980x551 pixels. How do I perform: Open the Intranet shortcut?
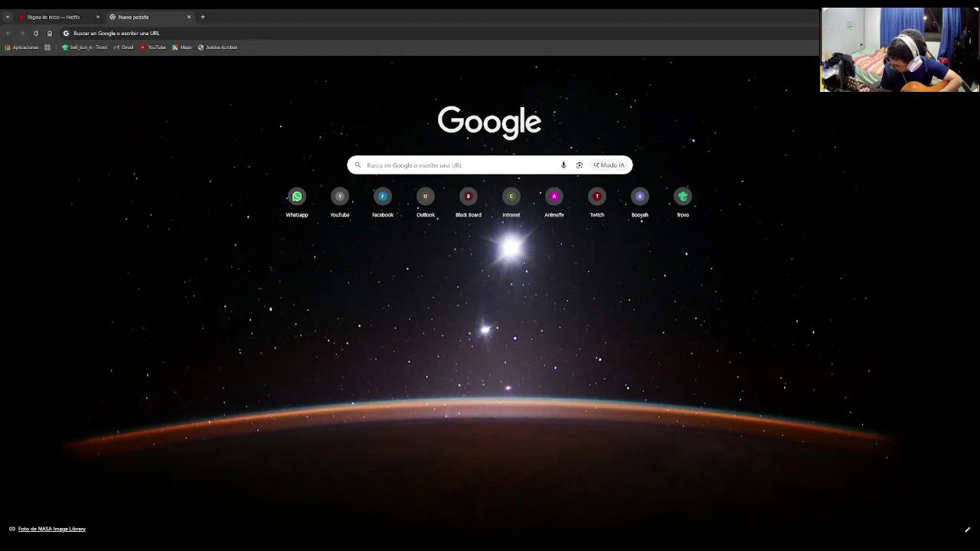511,203
